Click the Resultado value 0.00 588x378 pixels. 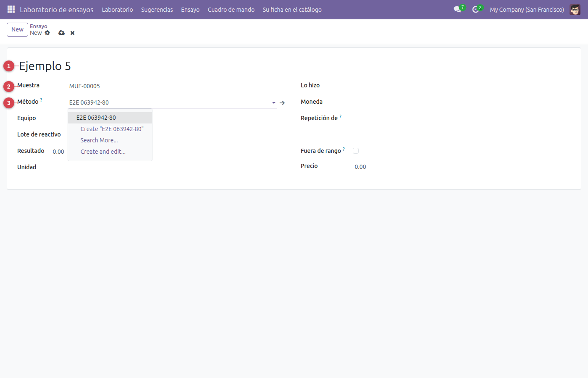click(x=58, y=152)
